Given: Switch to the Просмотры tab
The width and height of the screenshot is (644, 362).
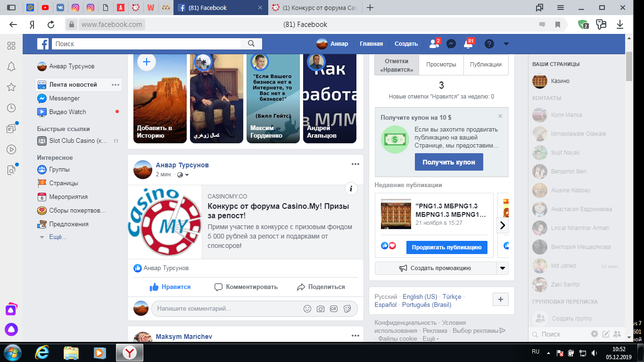Looking at the screenshot, I should 441,65.
